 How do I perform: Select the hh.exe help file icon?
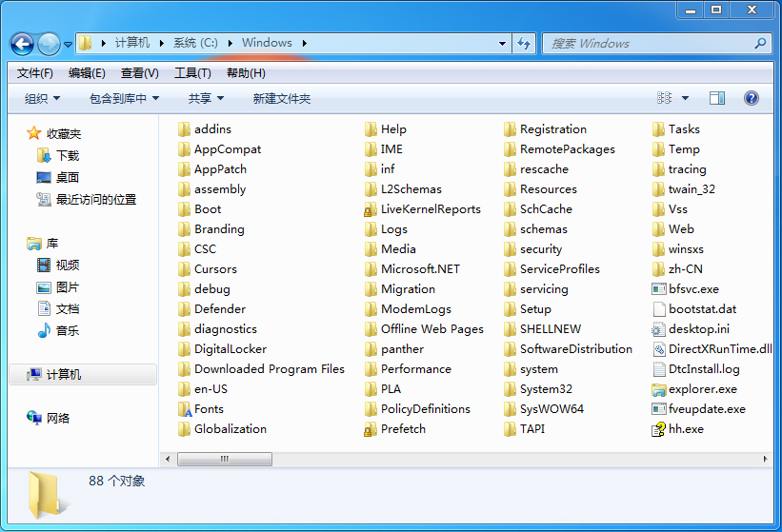pos(659,429)
